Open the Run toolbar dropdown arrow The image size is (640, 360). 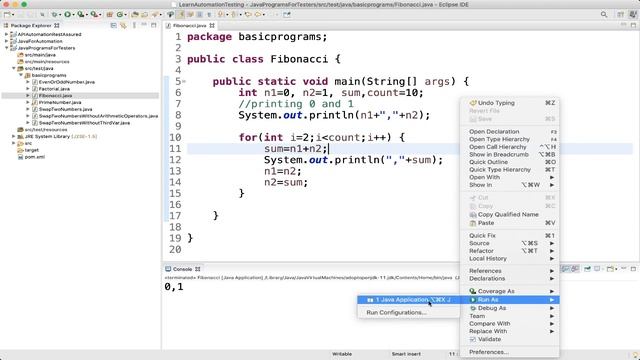[x=73, y=15]
